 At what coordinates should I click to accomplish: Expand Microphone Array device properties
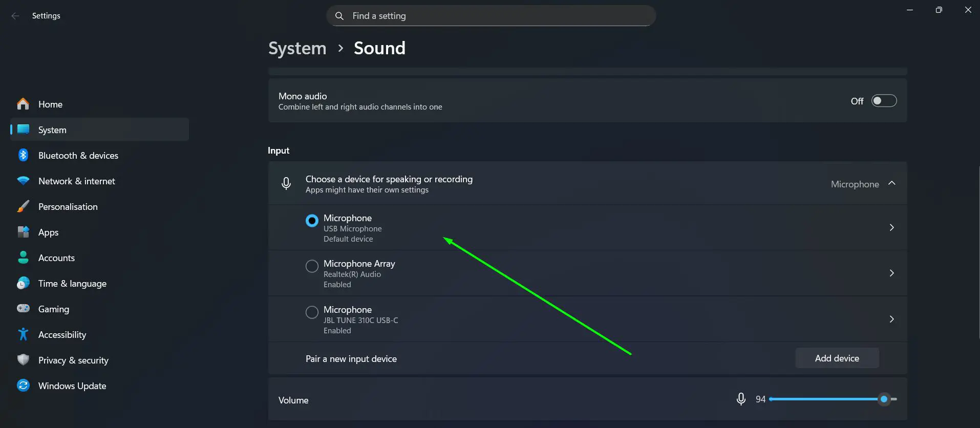pyautogui.click(x=892, y=273)
